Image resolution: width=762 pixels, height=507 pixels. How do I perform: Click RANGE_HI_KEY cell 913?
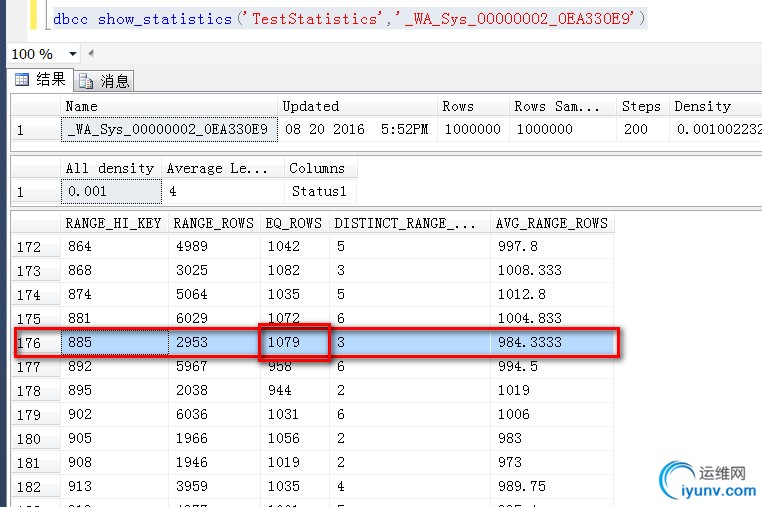coord(114,486)
